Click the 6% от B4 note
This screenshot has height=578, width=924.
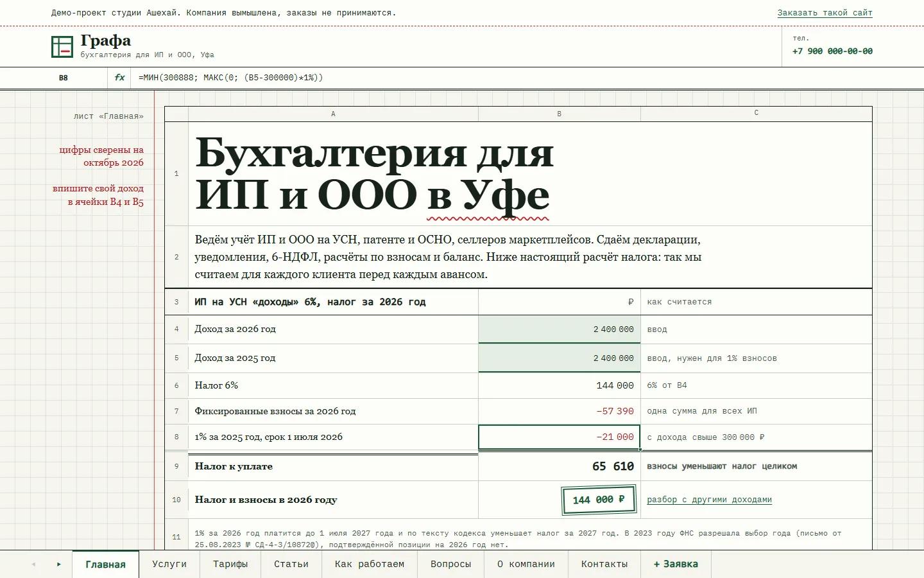667,385
